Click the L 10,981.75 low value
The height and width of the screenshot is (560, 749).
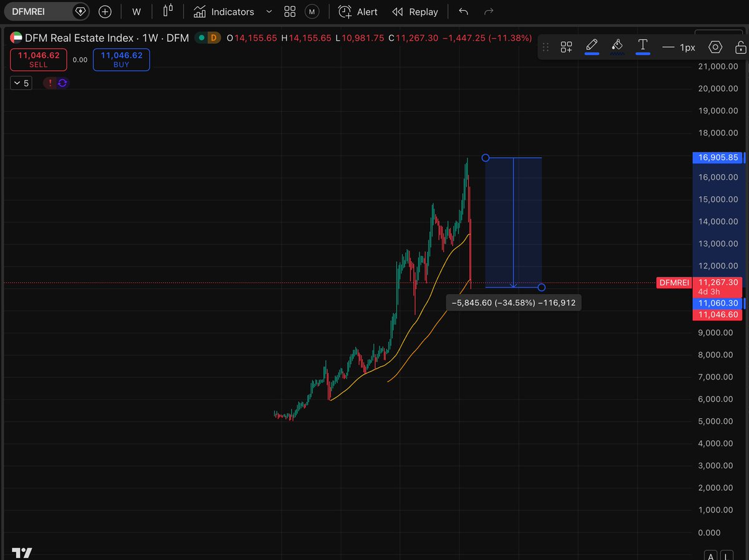pyautogui.click(x=360, y=38)
